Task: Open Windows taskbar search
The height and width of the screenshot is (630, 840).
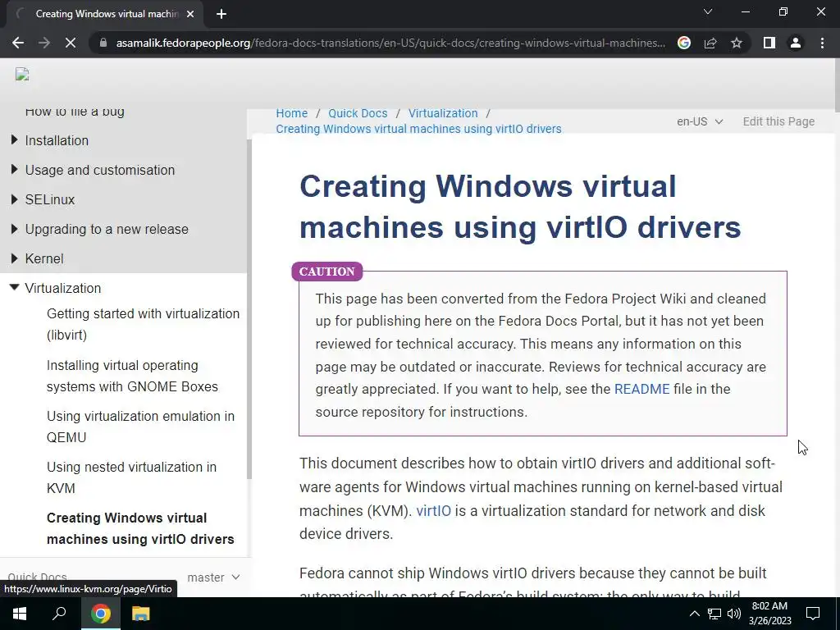Action: coord(59,614)
